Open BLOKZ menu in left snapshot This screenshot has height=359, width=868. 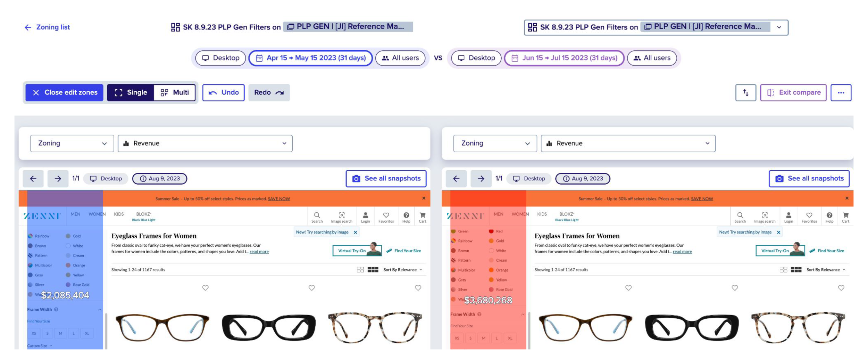[143, 217]
